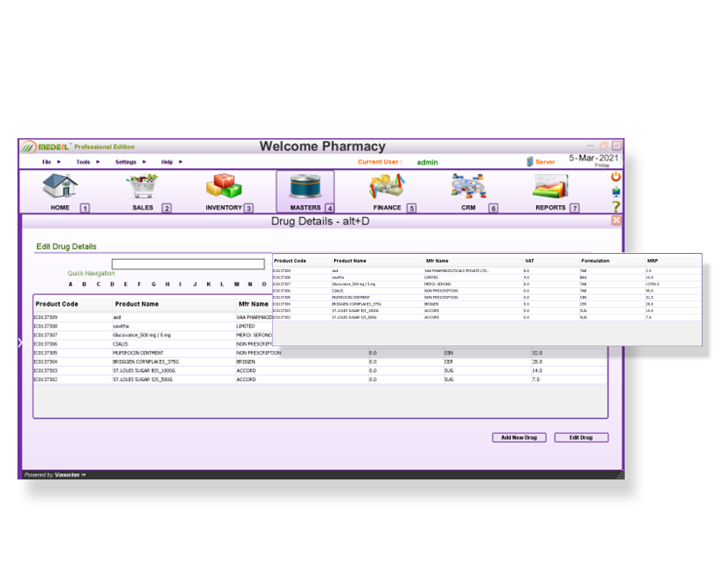This screenshot has height=582, width=728.
Task: Expand the left side panel arrow
Action: click(20, 342)
